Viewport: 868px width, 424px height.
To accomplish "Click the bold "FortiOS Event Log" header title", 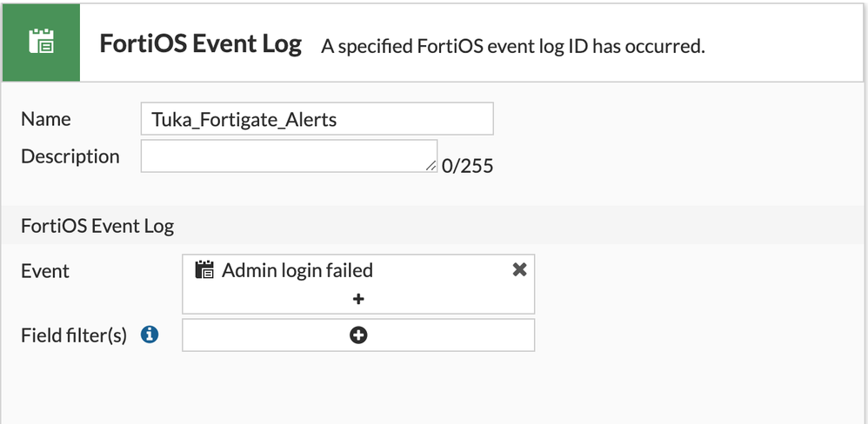I will [x=200, y=44].
